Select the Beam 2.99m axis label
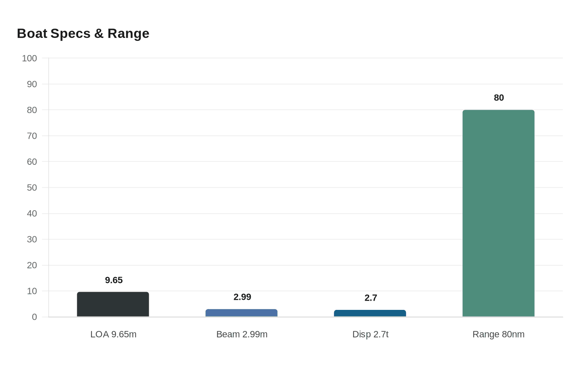The height and width of the screenshot is (370, 588). (241, 334)
